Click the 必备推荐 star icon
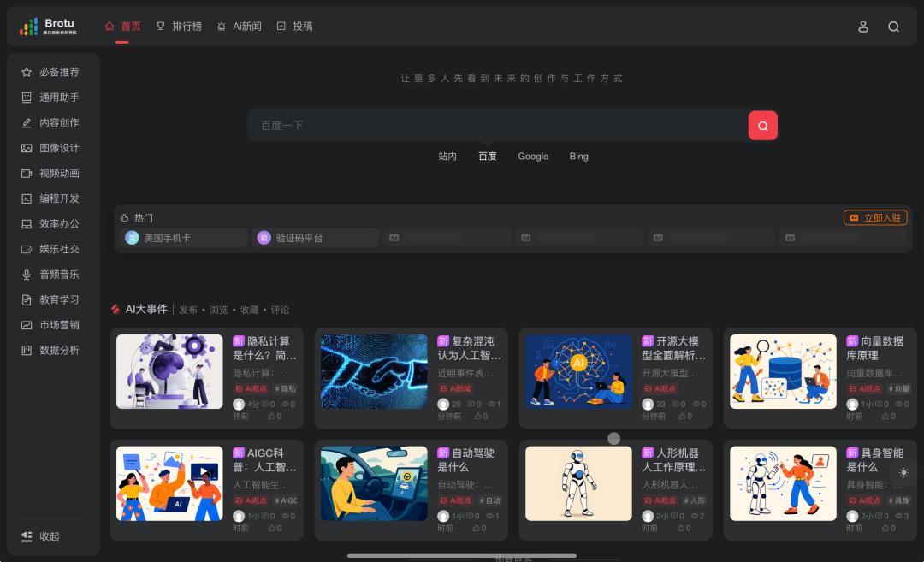924x562 pixels. [27, 72]
